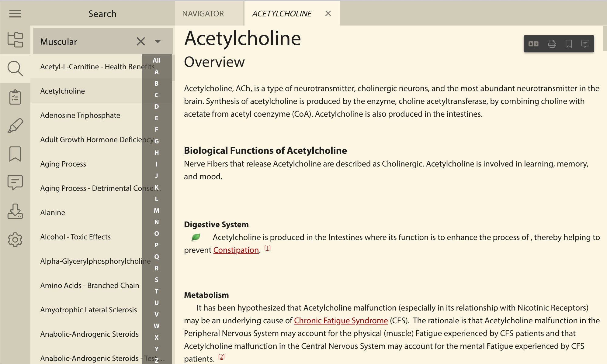Select the ACETYLCHOLINE tab
Viewport: 607px width, 364px height.
[282, 14]
